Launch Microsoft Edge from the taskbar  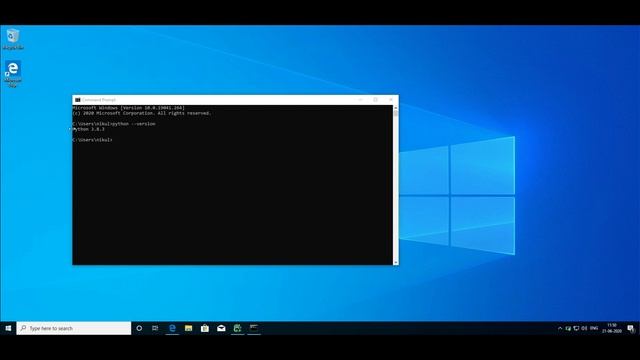point(172,328)
